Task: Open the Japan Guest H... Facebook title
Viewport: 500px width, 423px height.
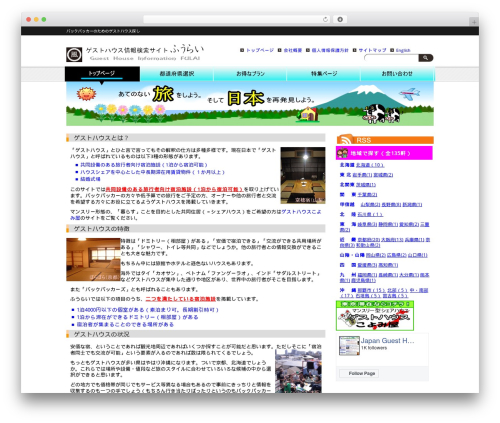Action: [387, 341]
